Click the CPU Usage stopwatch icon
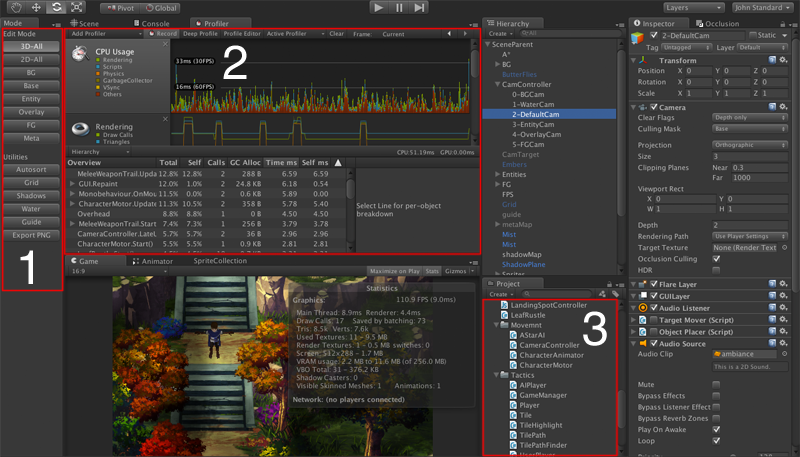The height and width of the screenshot is (457, 800). [x=81, y=54]
